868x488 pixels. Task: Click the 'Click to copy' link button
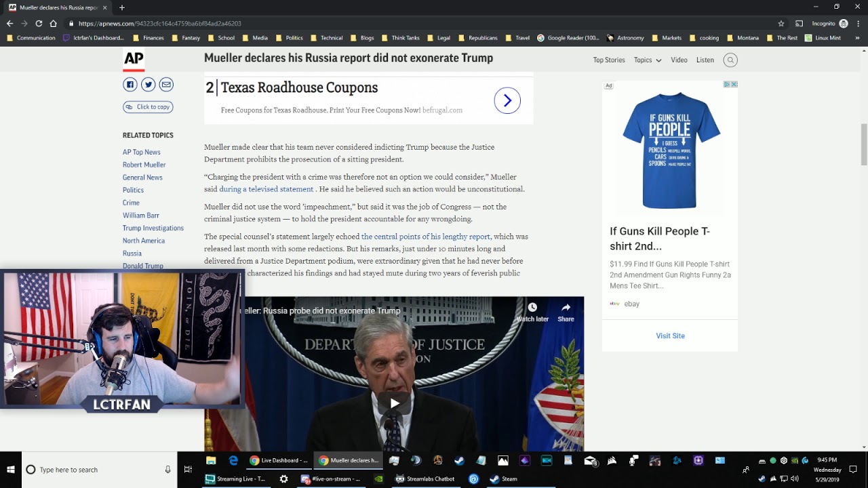pyautogui.click(x=148, y=107)
